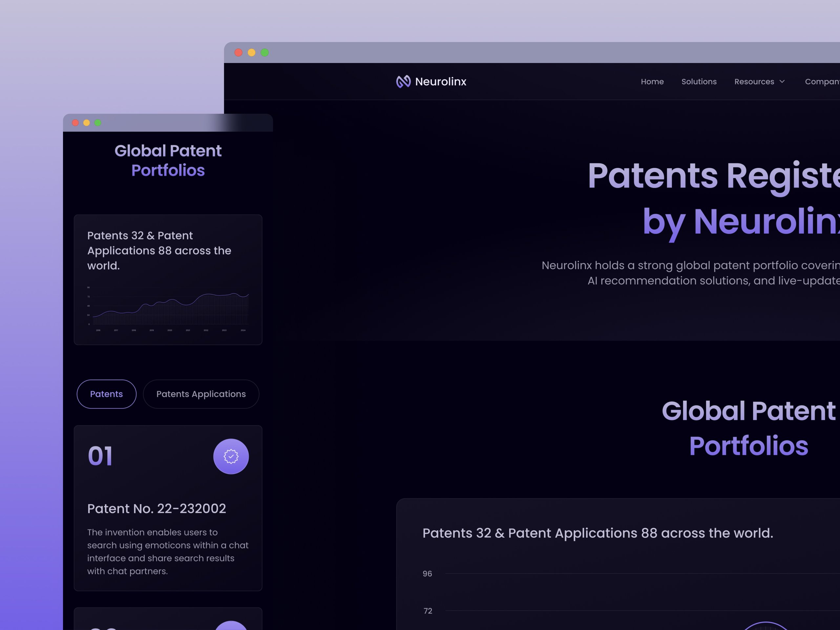840x630 pixels.
Task: Click the 01 card number
Action: [x=100, y=456]
